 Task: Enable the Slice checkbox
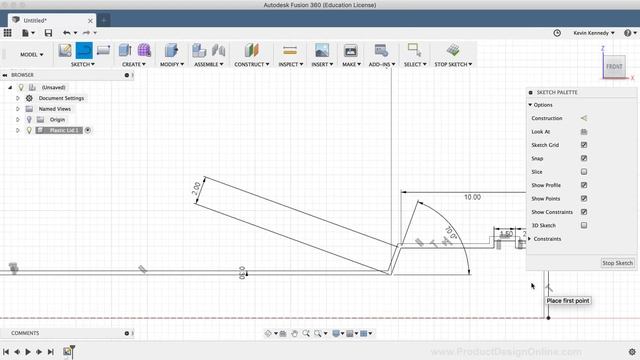click(584, 172)
